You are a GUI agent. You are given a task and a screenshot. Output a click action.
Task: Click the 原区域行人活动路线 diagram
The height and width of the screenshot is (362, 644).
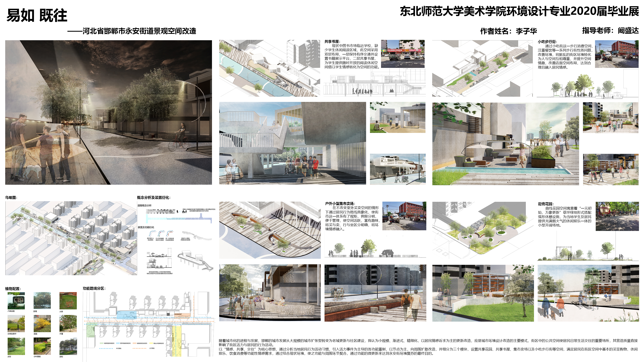(150, 236)
